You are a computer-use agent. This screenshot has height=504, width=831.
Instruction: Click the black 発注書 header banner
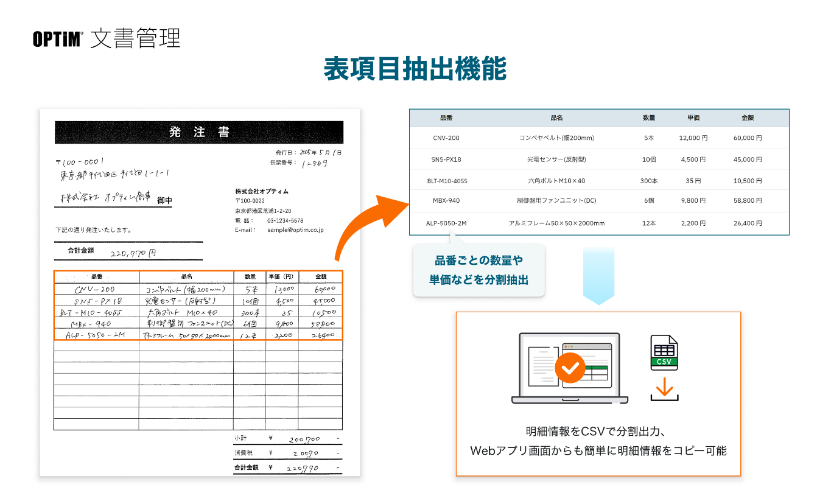tap(198, 132)
